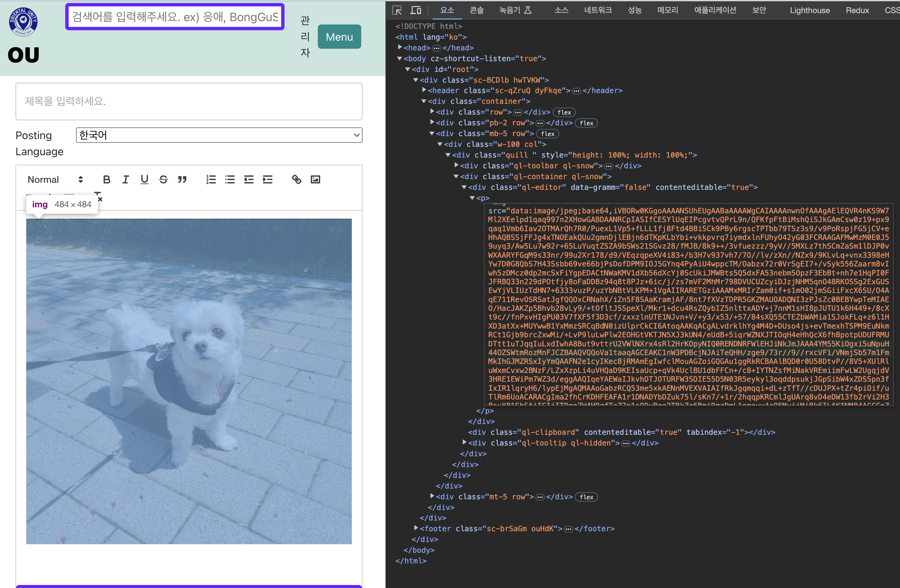The width and height of the screenshot is (900, 588).
Task: Click the title input field
Action: pyautogui.click(x=189, y=101)
